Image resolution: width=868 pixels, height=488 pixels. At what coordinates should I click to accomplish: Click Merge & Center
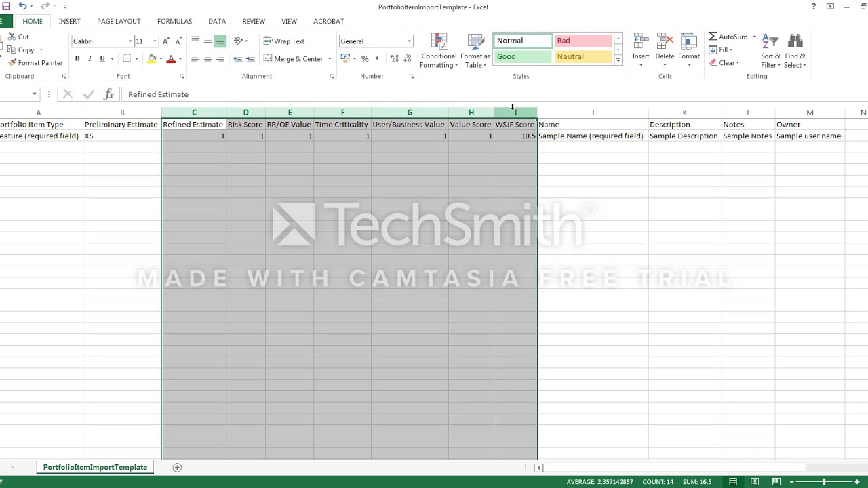click(x=293, y=59)
